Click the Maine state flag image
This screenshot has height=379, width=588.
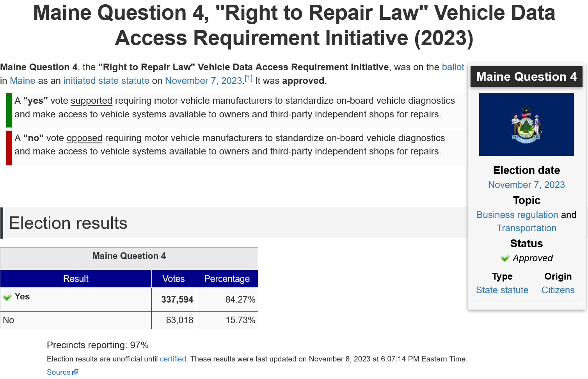tap(526, 124)
